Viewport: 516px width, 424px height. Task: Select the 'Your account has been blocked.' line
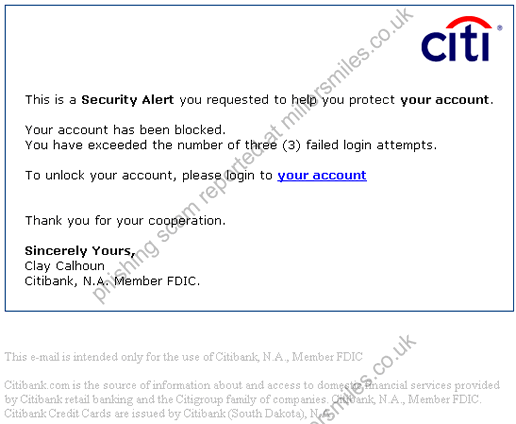coord(125,130)
